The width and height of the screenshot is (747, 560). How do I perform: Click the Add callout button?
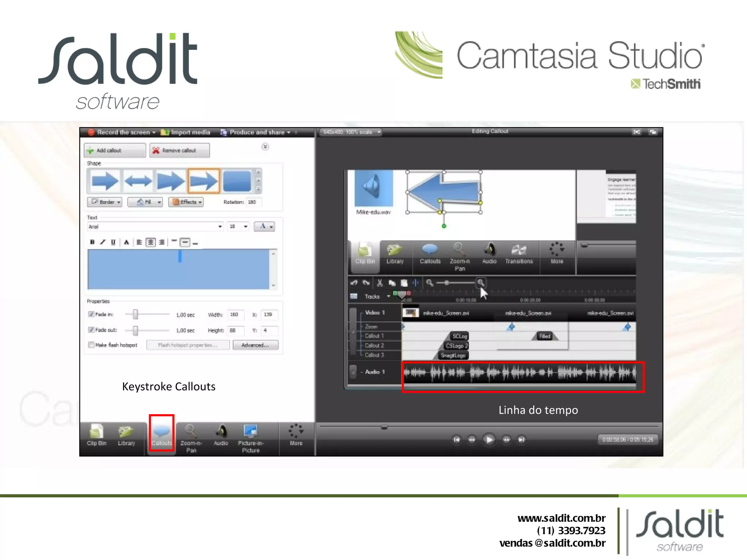click(x=115, y=150)
